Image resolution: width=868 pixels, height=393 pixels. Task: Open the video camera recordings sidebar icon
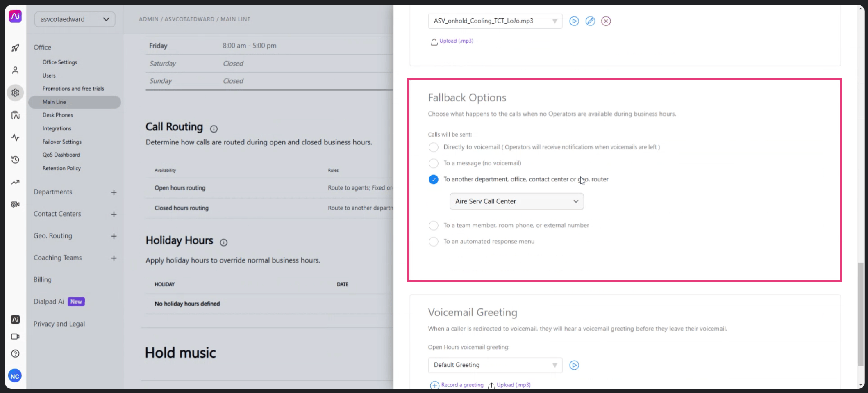tap(15, 204)
